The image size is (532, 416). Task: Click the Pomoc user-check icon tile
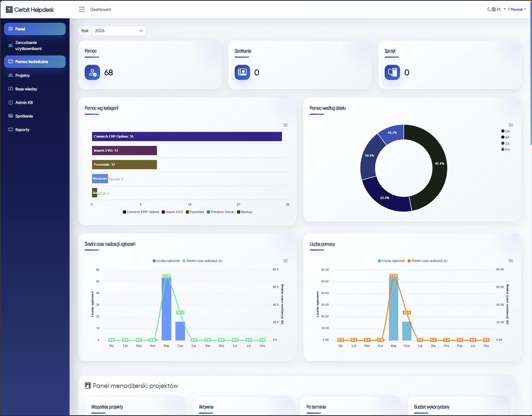(x=92, y=72)
